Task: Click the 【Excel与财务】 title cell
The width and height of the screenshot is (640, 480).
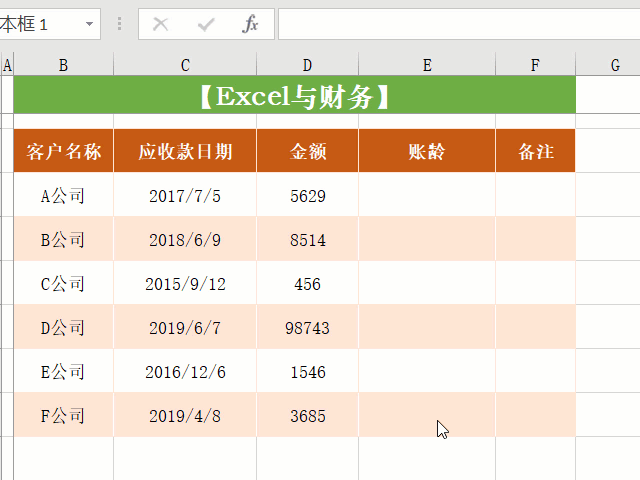Action: (295, 95)
